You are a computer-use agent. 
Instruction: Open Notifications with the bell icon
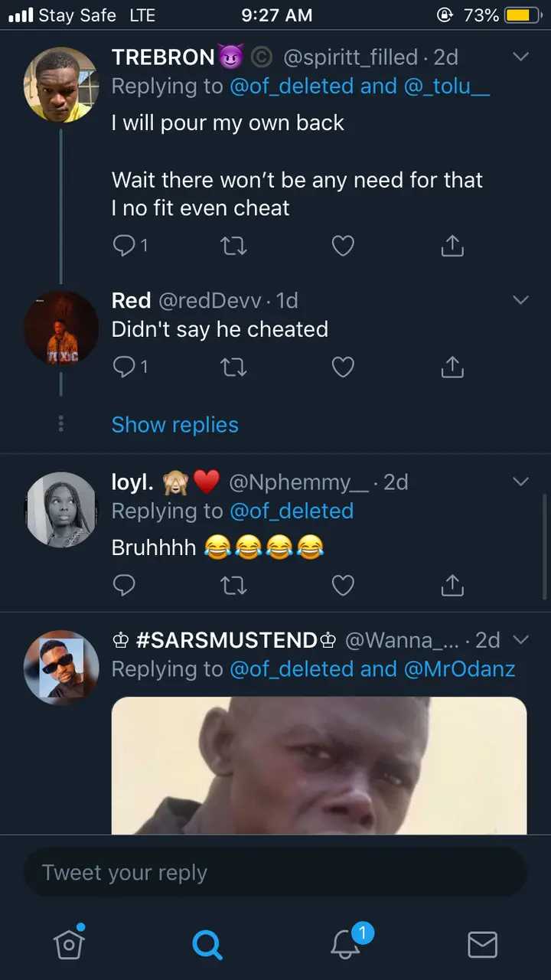pos(346,944)
